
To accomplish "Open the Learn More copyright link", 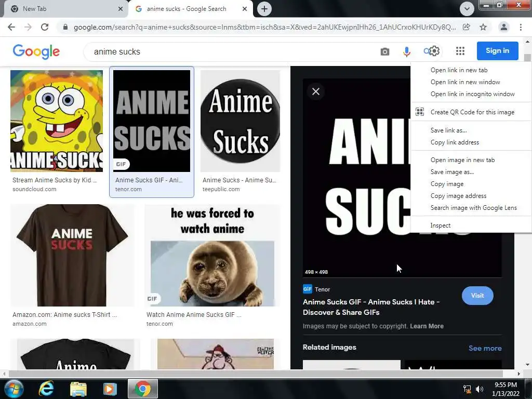I will (427, 326).
